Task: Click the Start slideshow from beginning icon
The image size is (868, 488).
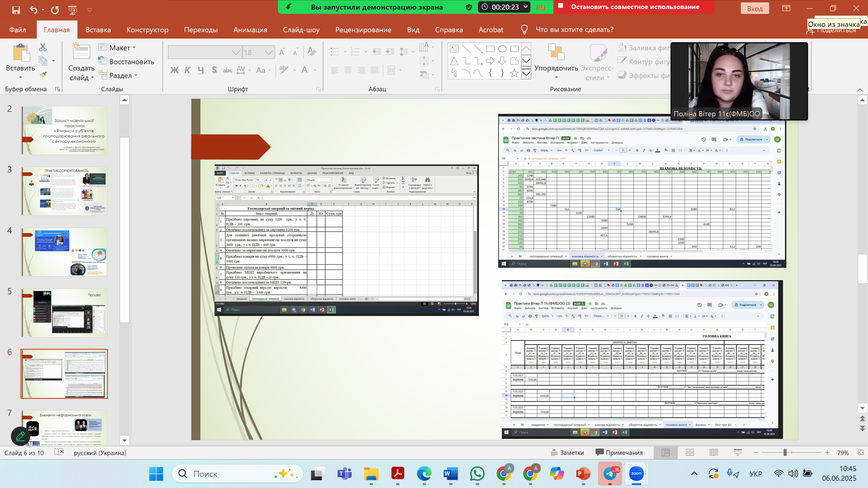Action: tap(72, 10)
